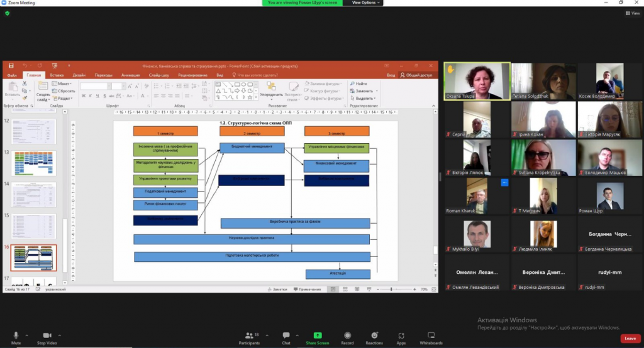Start recording with the Record button
Viewport: 644px width, 348px height.
347,337
